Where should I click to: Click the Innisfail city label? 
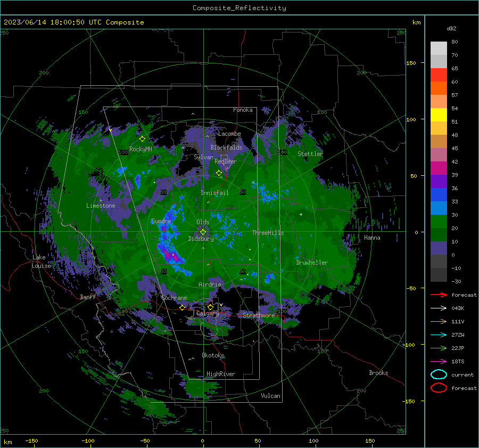pyautogui.click(x=214, y=193)
